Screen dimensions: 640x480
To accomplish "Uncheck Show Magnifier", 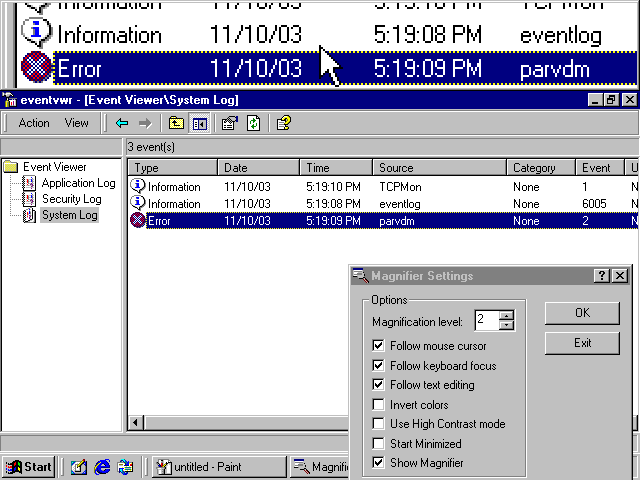I will pyautogui.click(x=378, y=462).
